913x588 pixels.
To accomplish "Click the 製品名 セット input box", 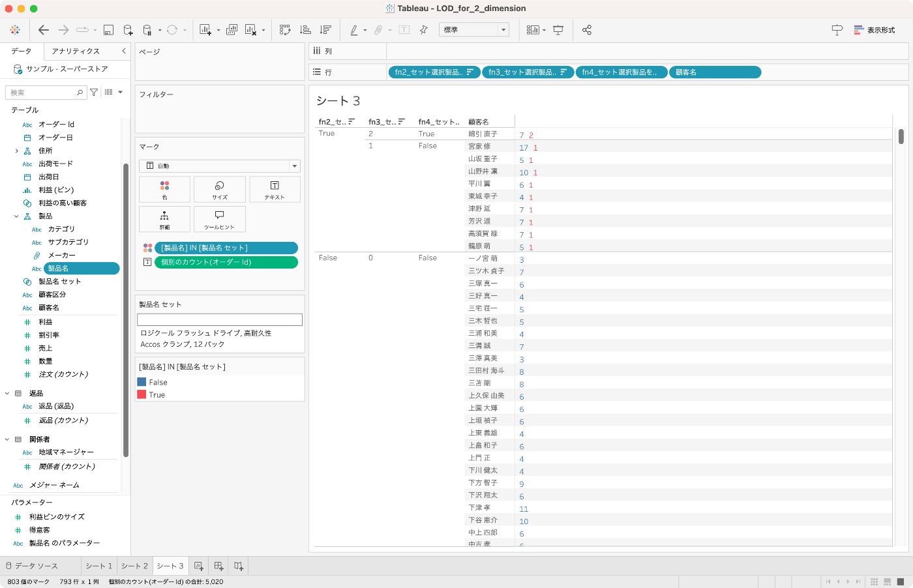I will click(x=220, y=319).
